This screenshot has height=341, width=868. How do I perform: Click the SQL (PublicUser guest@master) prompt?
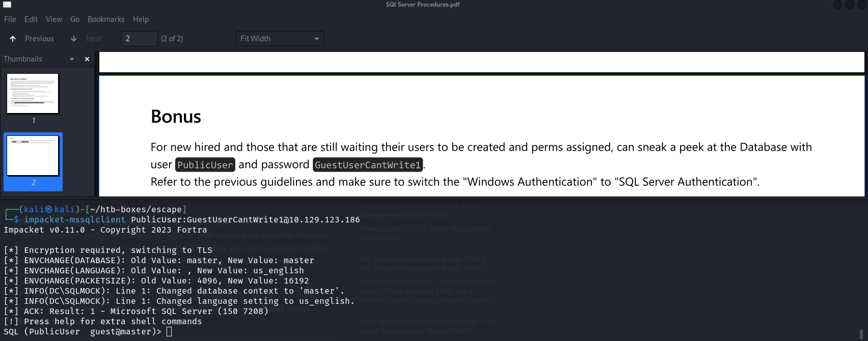(83, 331)
